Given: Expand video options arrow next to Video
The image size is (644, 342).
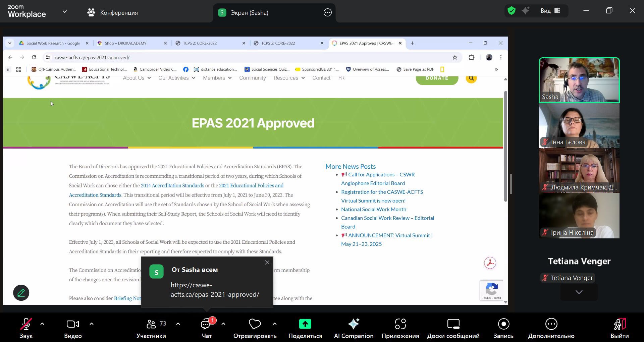Looking at the screenshot, I should tap(92, 324).
